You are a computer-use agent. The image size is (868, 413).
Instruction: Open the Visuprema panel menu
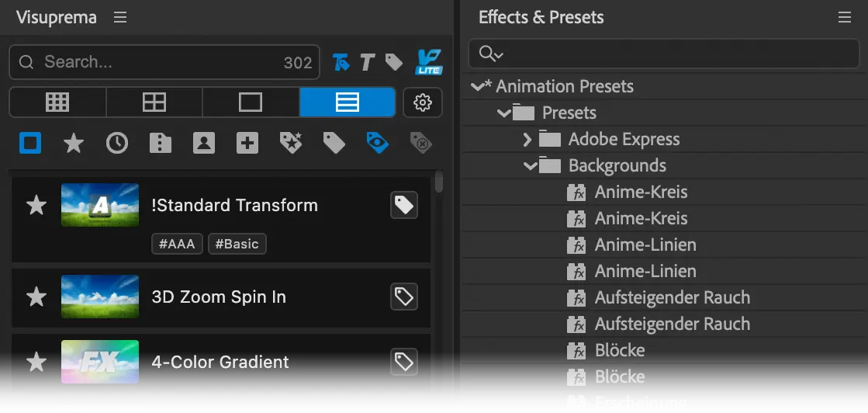[x=120, y=17]
